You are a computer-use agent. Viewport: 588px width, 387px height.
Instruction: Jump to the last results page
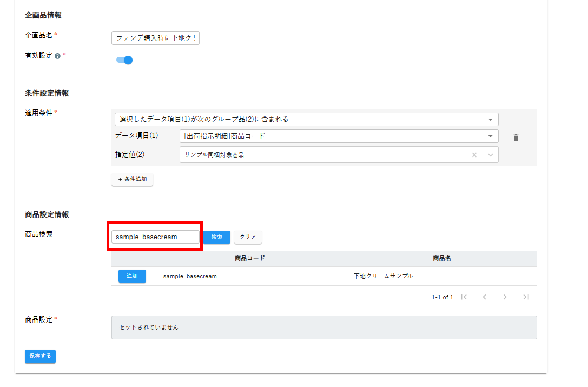pos(525,297)
